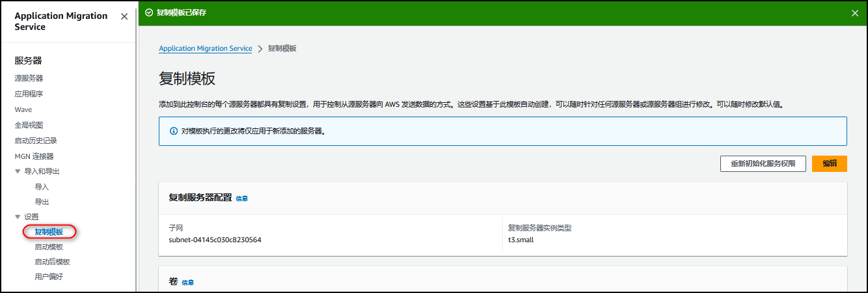This screenshot has height=293, width=868.
Task: Open 启动历史记录 in the sidebar
Action: click(x=36, y=141)
